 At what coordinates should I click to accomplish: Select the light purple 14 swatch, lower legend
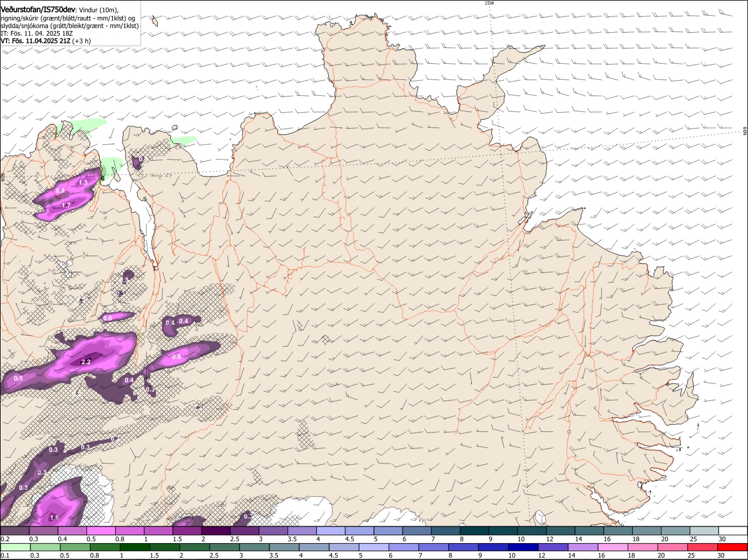583,548
